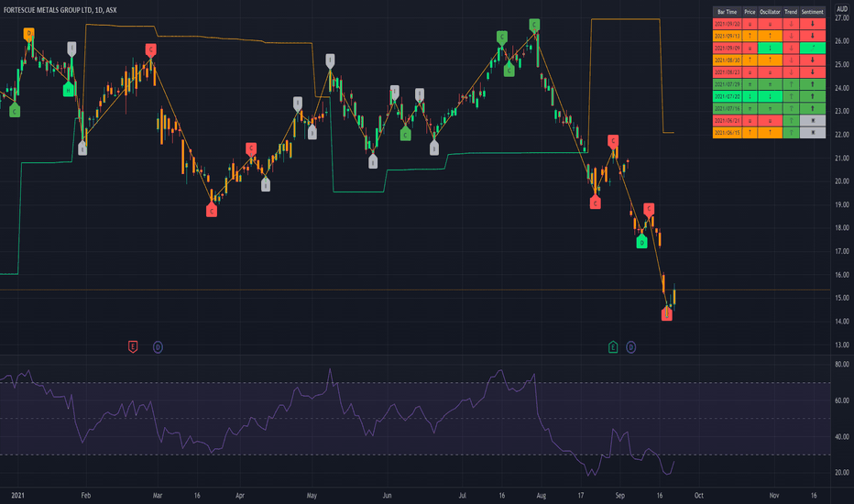Click the 13.00 price axis label
This screenshot has width=854, height=504.
(x=842, y=345)
